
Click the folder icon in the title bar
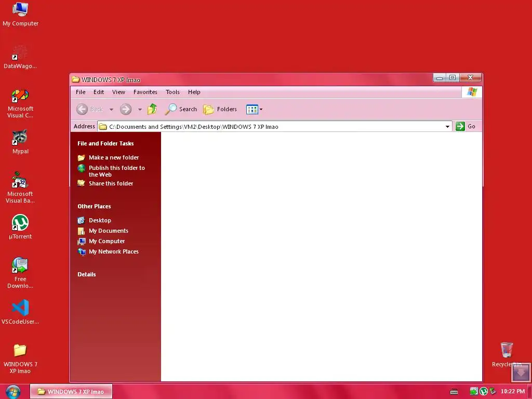(76, 79)
